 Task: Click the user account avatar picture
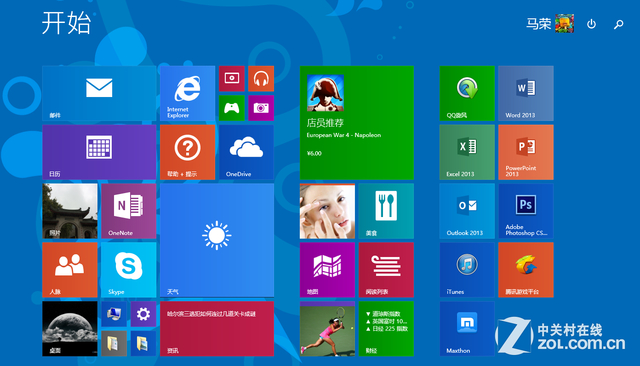564,23
